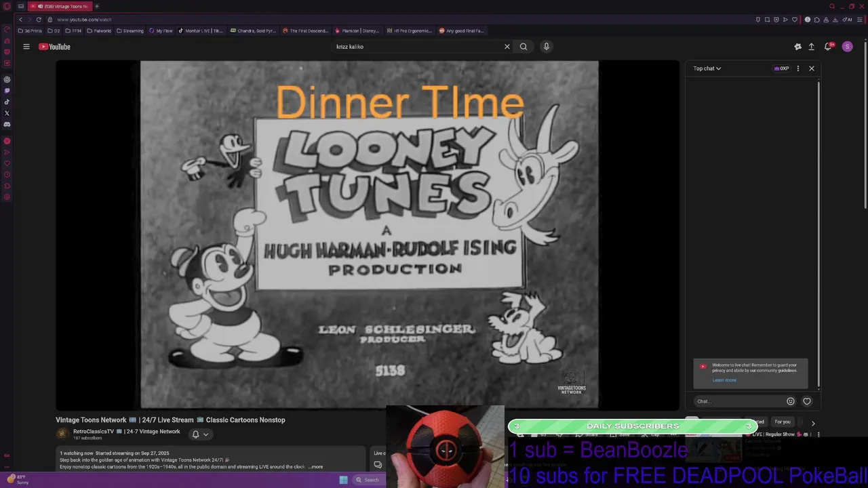The image size is (868, 488).
Task: Open sidebar settings gear icon
Action: pyautogui.click(x=7, y=197)
